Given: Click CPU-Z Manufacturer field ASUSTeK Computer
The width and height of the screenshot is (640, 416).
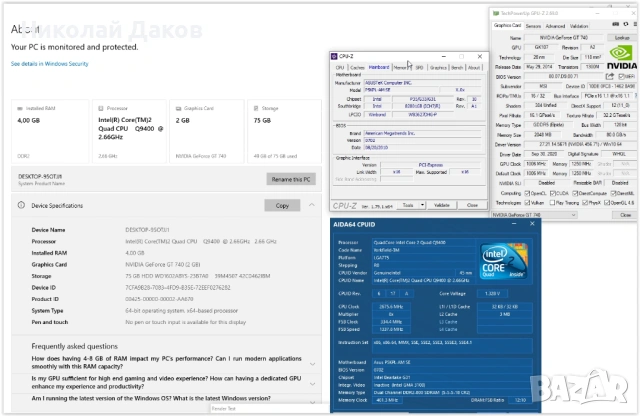Looking at the screenshot, I should point(422,83).
